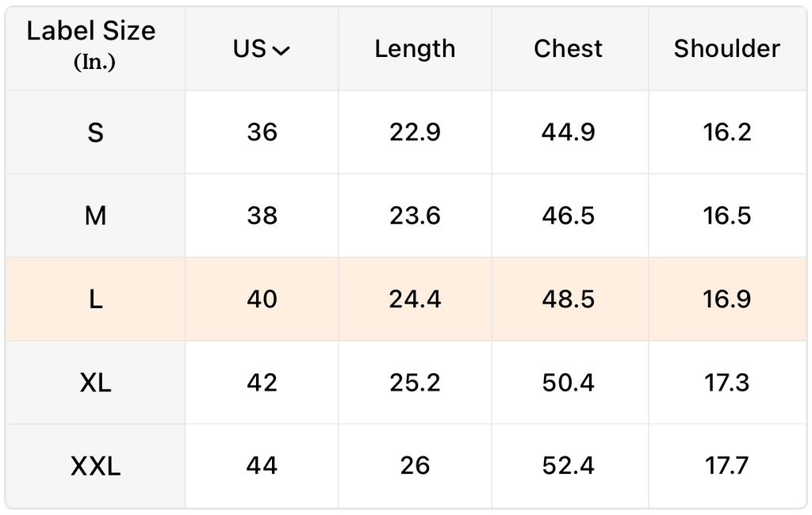Click US size 40 cell
The width and height of the screenshot is (812, 515).
262,299
